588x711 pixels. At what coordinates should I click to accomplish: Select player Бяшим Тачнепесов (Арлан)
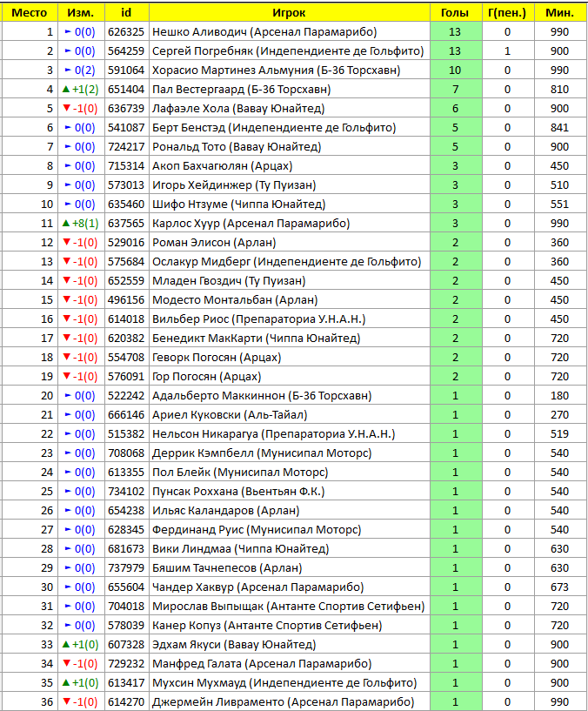point(227,567)
